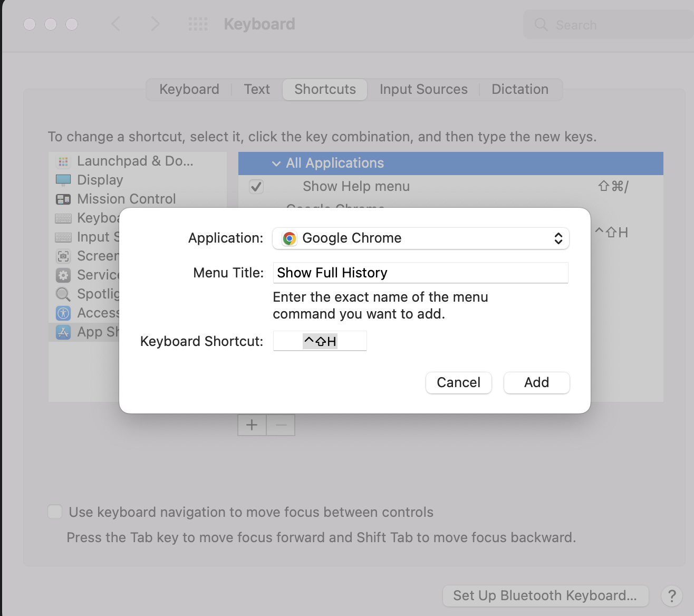Click the Menu Title text field
The width and height of the screenshot is (694, 616).
tap(421, 273)
